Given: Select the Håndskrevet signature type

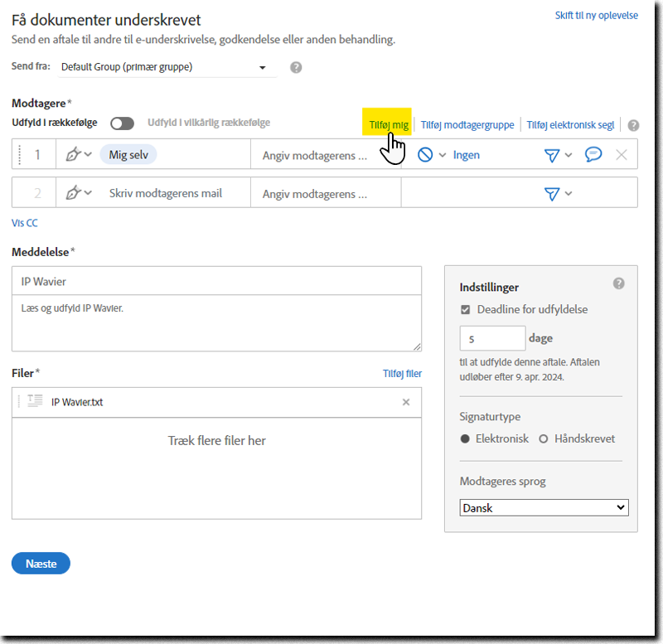Looking at the screenshot, I should coord(543,438).
